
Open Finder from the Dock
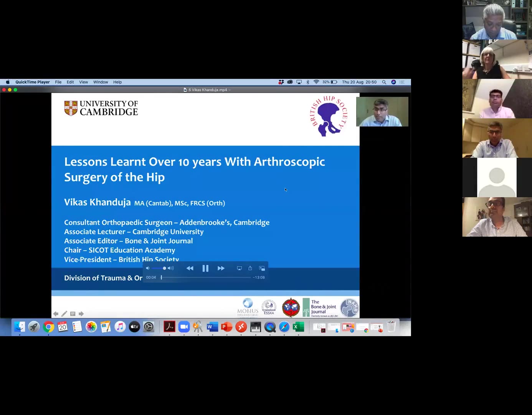click(20, 327)
